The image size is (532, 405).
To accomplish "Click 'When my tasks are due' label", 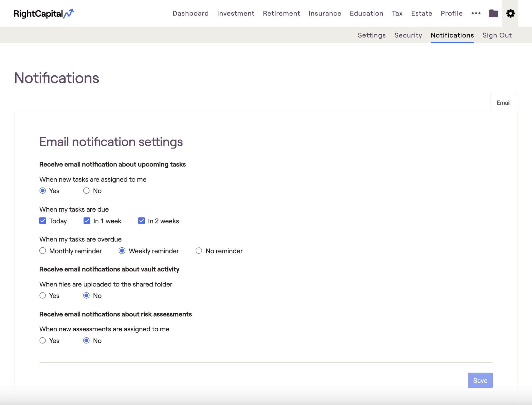I will tap(74, 209).
